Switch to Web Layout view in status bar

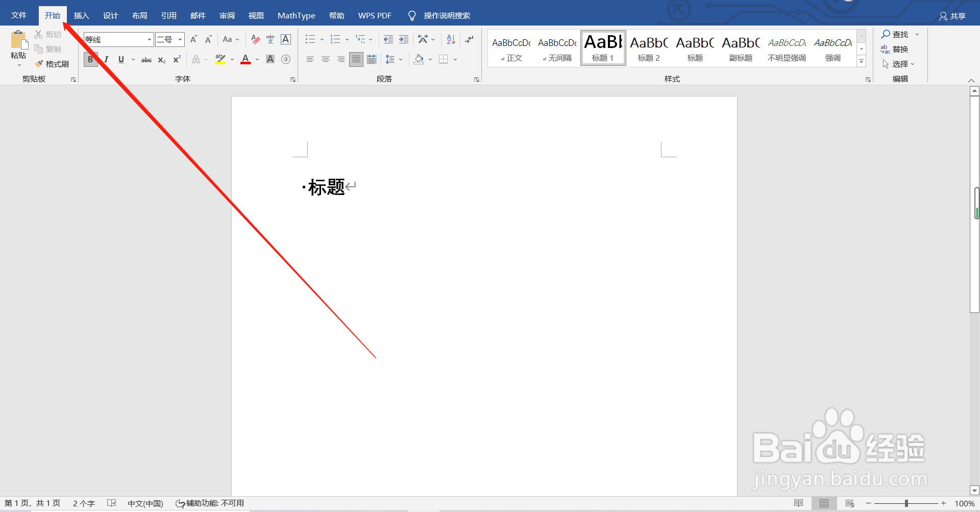850,503
